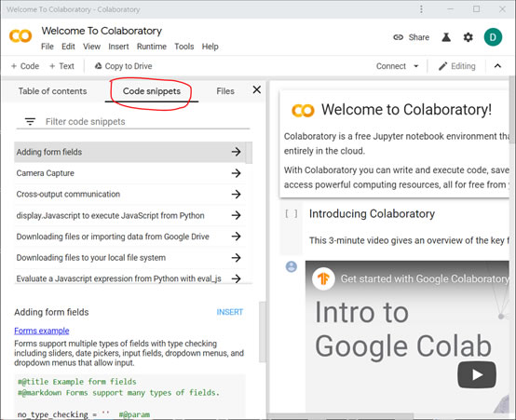The height and width of the screenshot is (420, 516).
Task: Open settings via the gear icon
Action: coord(468,37)
